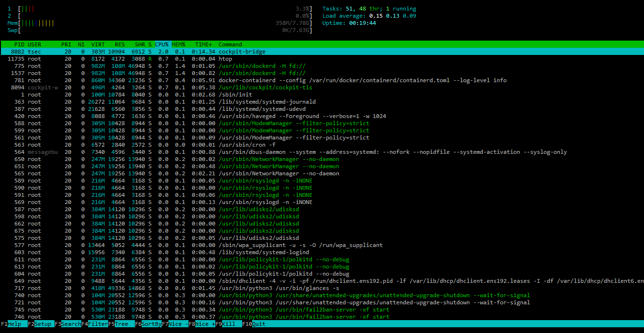Select udisksd process with PID 587

pyautogui.click(x=322, y=209)
